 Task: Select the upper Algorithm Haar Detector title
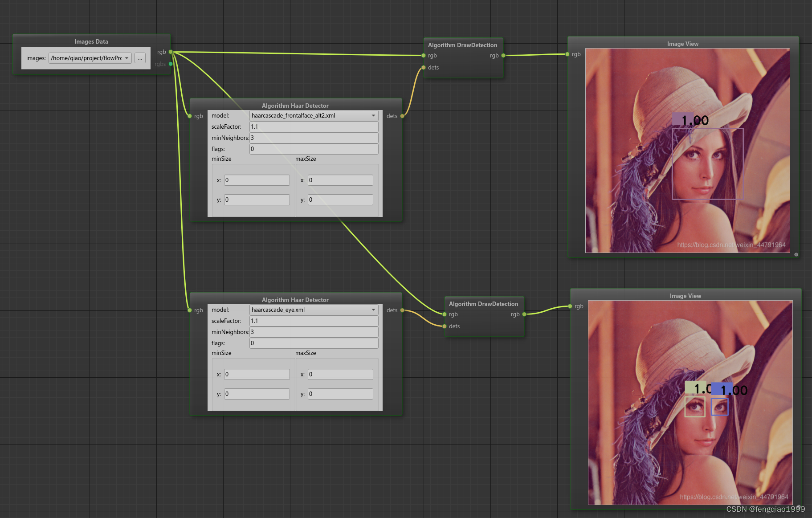295,106
